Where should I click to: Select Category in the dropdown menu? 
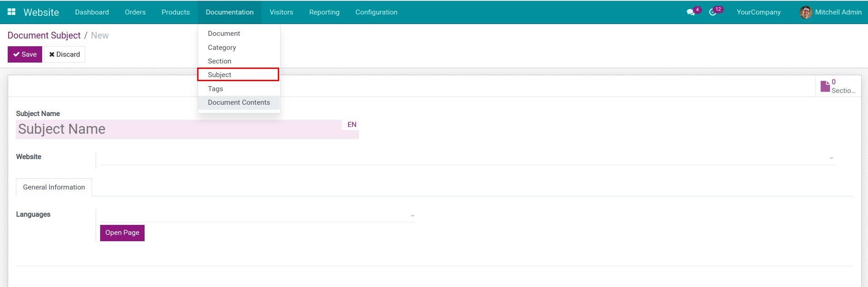222,48
